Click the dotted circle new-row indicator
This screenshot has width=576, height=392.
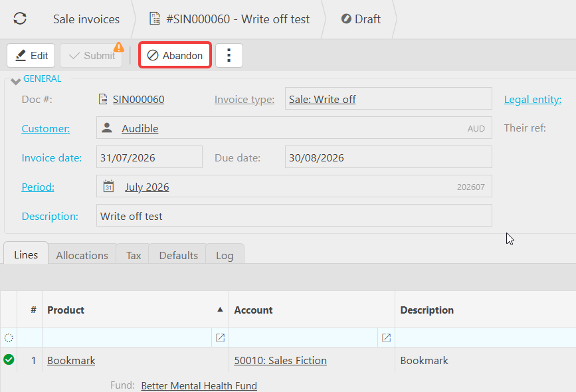point(9,338)
